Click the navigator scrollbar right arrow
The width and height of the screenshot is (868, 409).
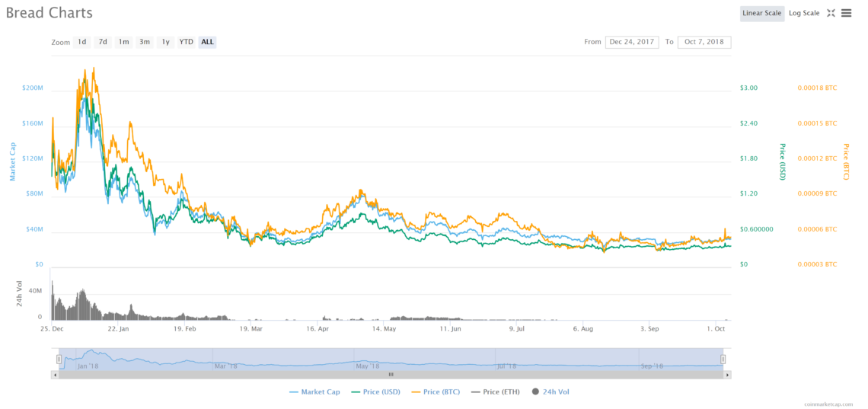[x=727, y=375]
